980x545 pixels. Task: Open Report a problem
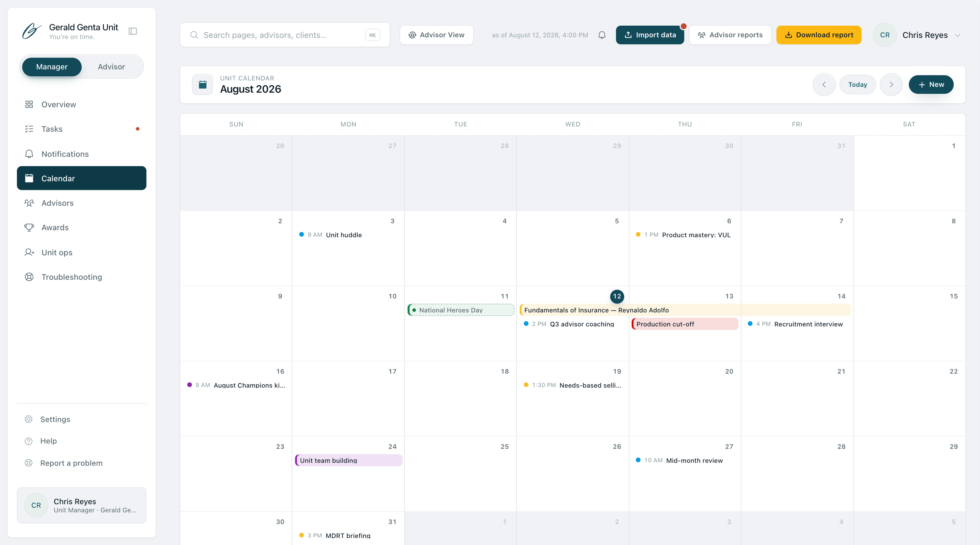tap(81, 463)
